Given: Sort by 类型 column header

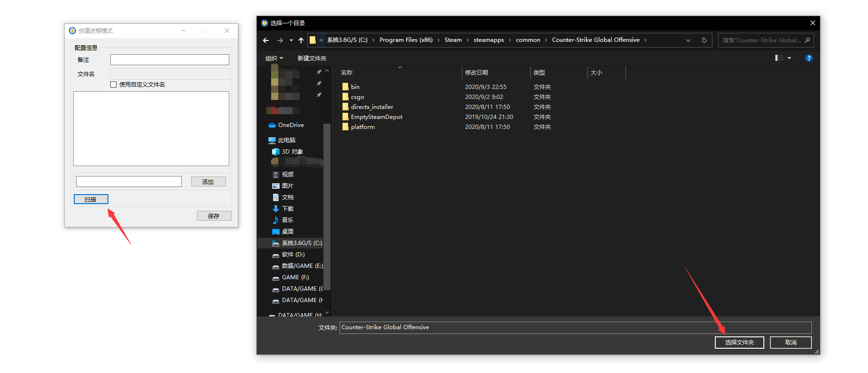Looking at the screenshot, I should (x=539, y=73).
